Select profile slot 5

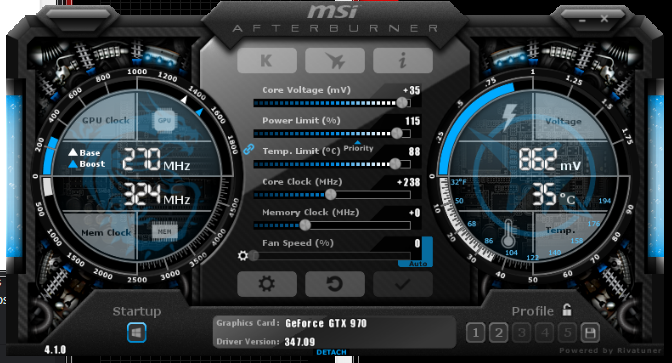pos(567,333)
